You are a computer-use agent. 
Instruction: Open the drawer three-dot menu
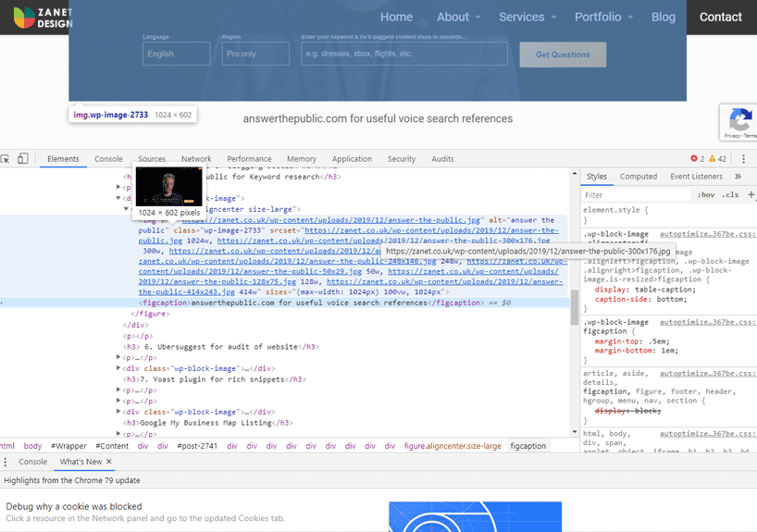[6, 462]
